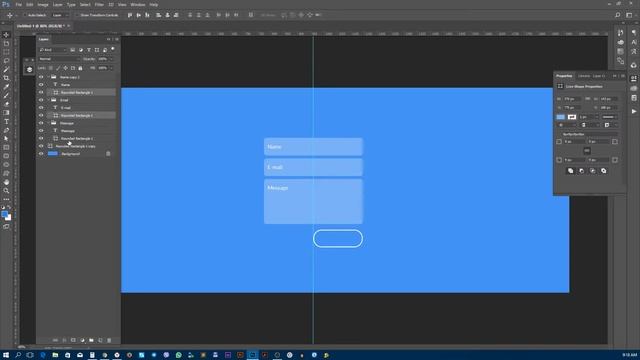Click the search icon in options bar
The width and height of the screenshot is (640, 360).
pyautogui.click(x=618, y=15)
